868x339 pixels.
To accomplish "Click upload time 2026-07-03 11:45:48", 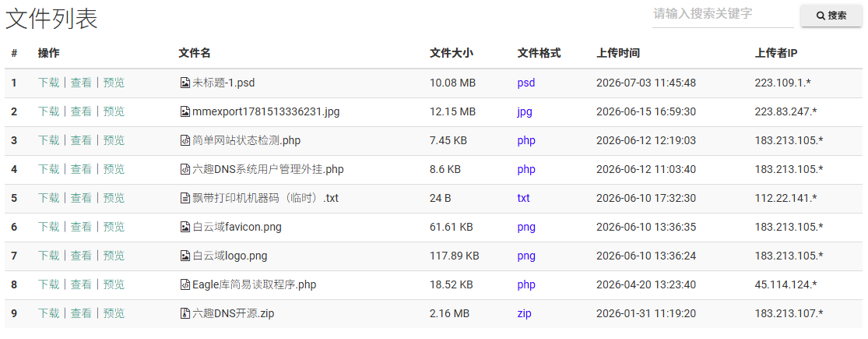I will coord(646,83).
